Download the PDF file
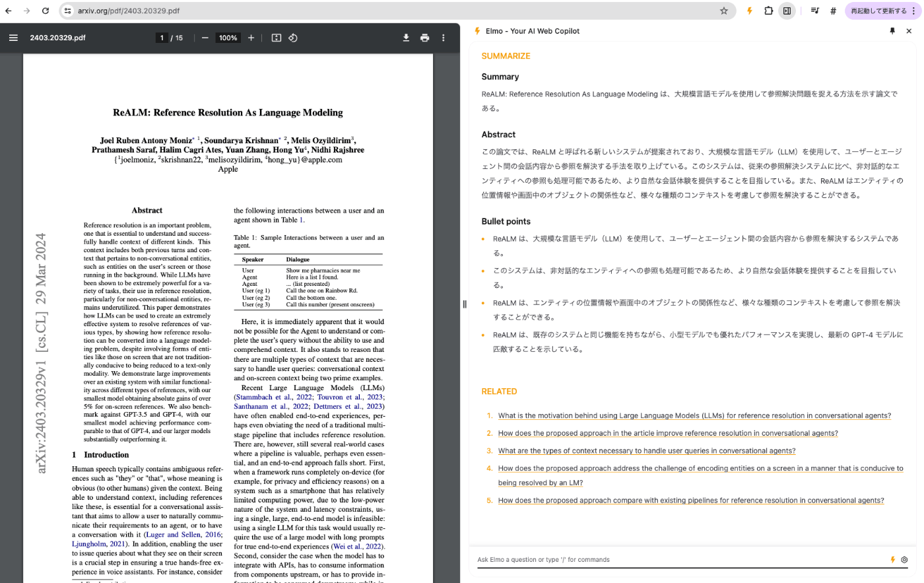Screen dimensions: 924x583 pyautogui.click(x=406, y=38)
